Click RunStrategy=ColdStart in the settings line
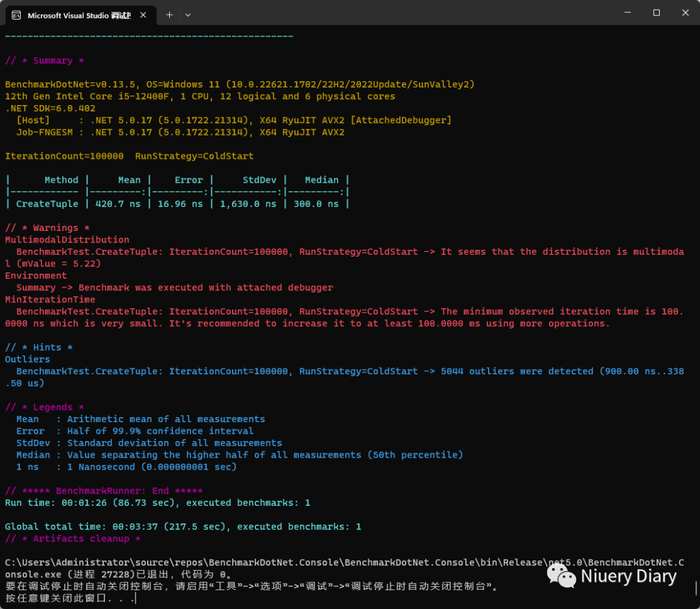The image size is (700, 609). [194, 156]
